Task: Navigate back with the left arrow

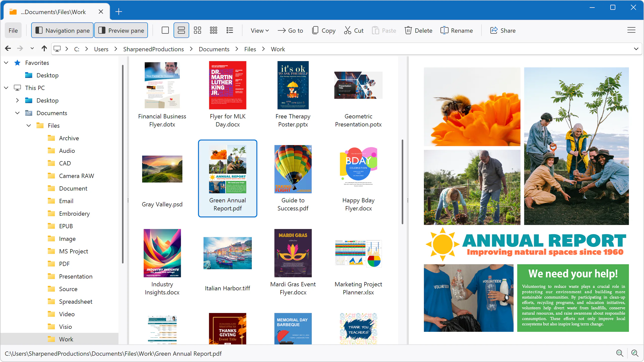Action: pos(8,48)
